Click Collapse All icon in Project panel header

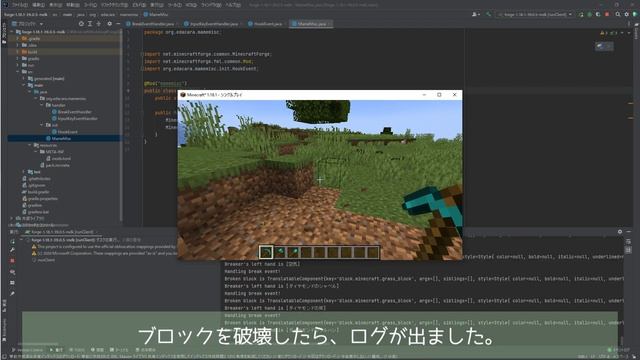(x=98, y=24)
